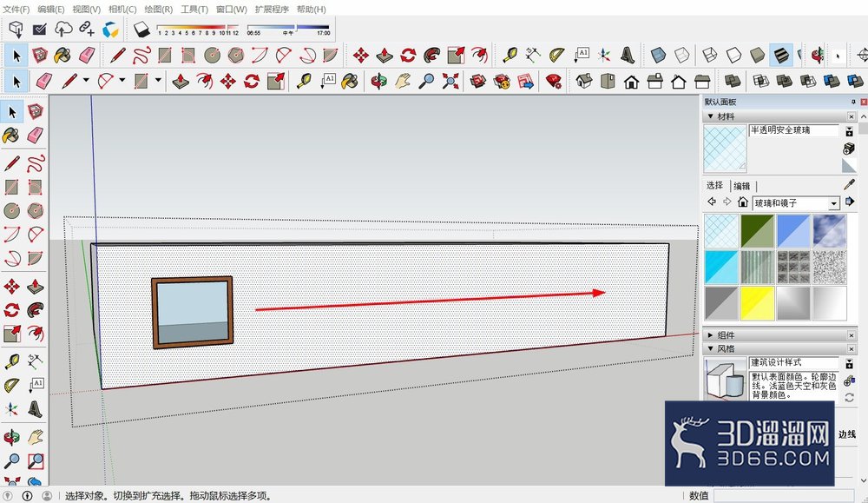Screen dimensions: 868x503
Task: Click the create material icon
Action: pyautogui.click(x=849, y=149)
